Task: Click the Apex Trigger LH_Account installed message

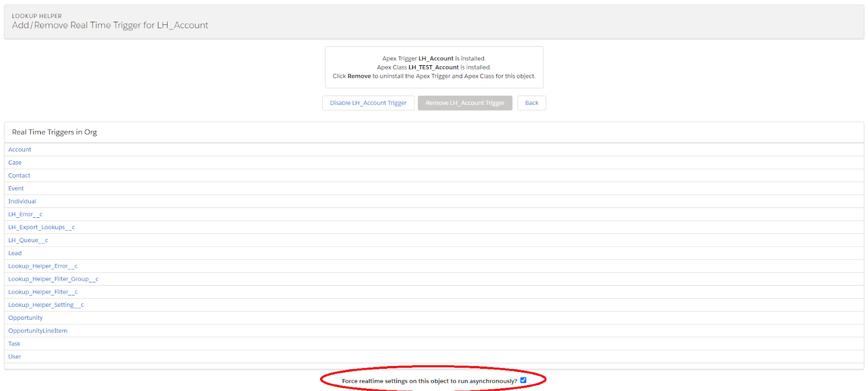Action: (x=434, y=59)
